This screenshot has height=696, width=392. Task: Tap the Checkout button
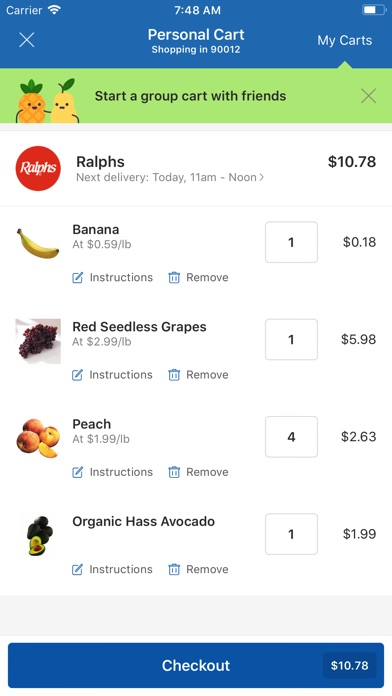[196, 665]
